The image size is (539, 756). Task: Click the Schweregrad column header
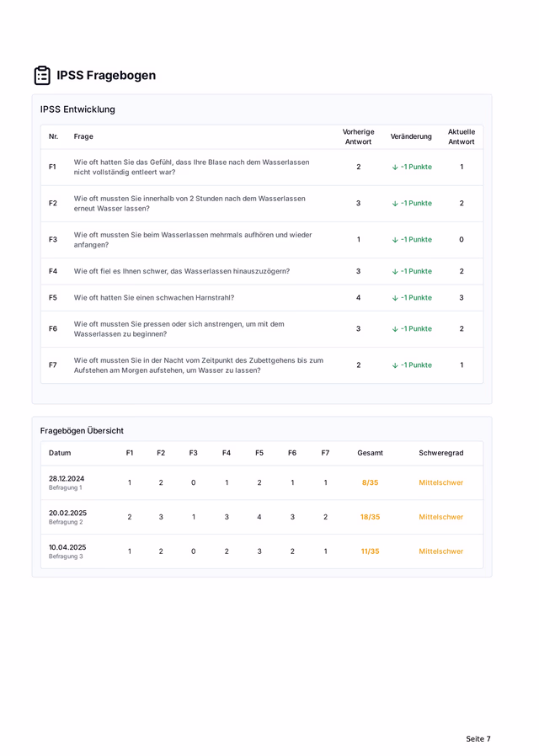[x=441, y=453]
